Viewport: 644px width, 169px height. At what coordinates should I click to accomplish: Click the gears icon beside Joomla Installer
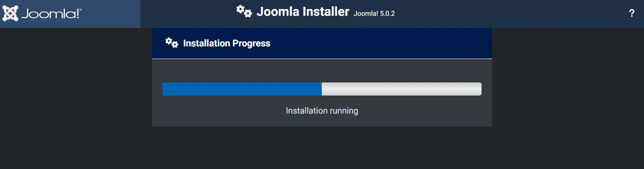244,11
